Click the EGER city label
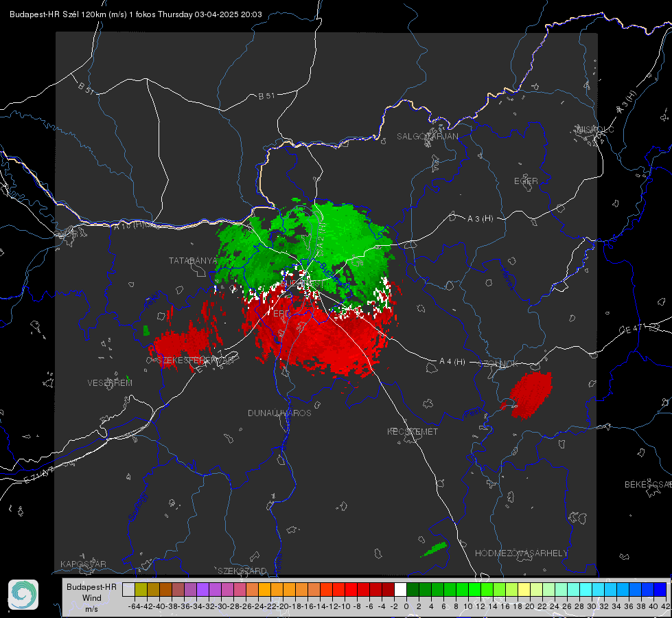The height and width of the screenshot is (618, 672). [526, 181]
